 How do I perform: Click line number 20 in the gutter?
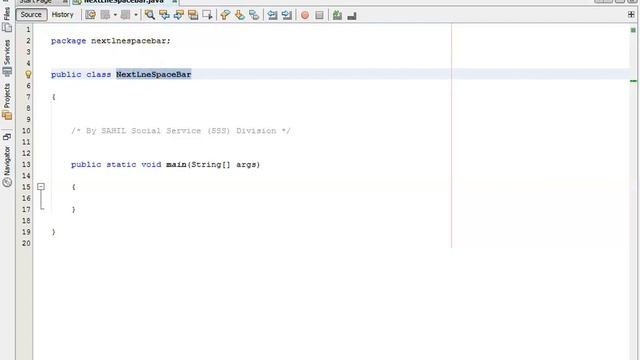tap(26, 243)
